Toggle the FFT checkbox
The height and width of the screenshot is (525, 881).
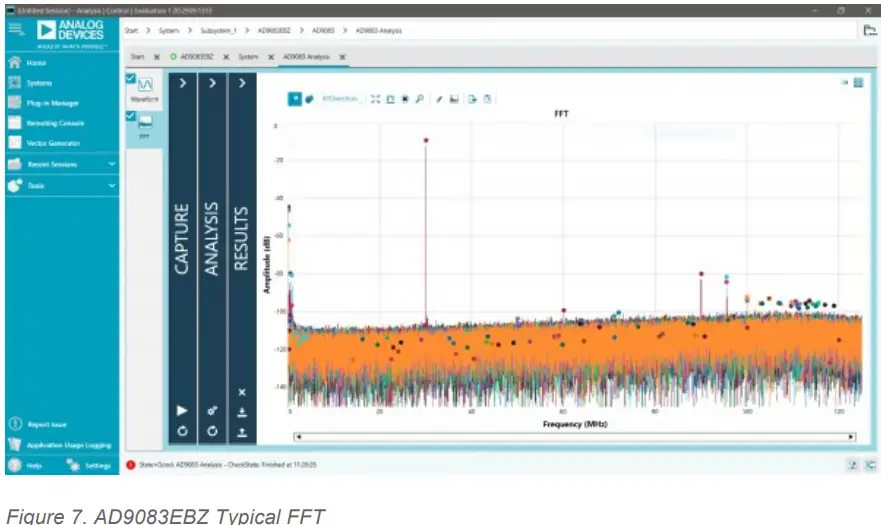(x=131, y=116)
